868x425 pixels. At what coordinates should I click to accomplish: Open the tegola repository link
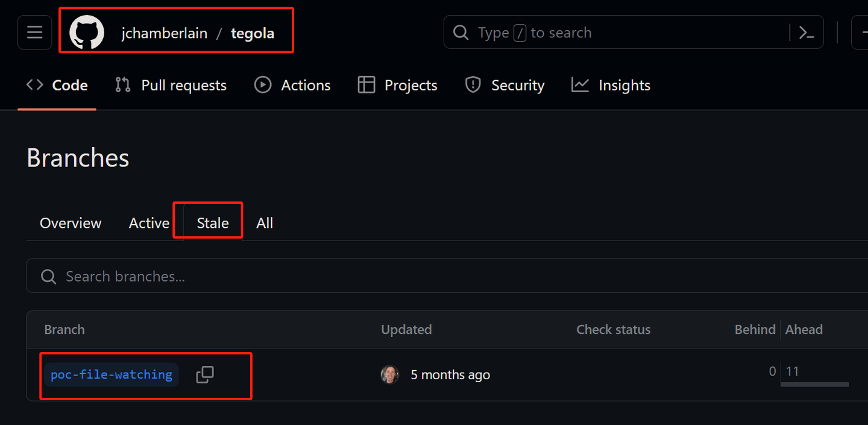[x=253, y=33]
